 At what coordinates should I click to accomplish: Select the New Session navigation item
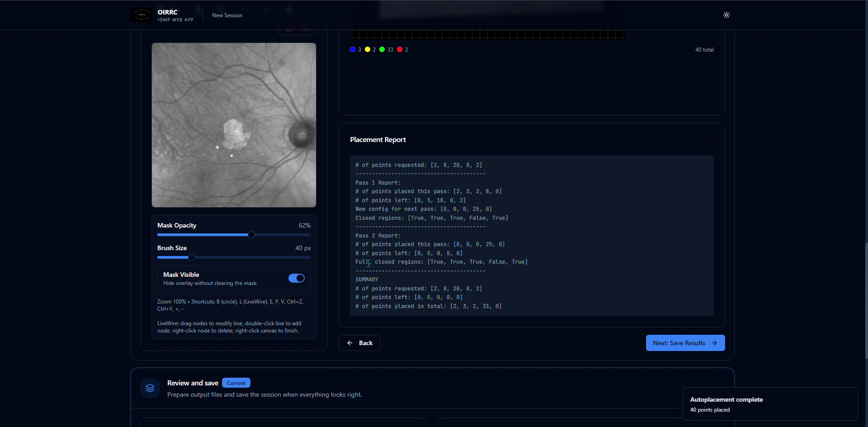[227, 15]
